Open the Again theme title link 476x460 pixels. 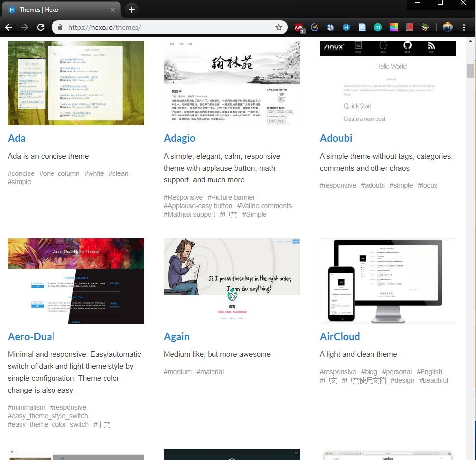click(177, 337)
